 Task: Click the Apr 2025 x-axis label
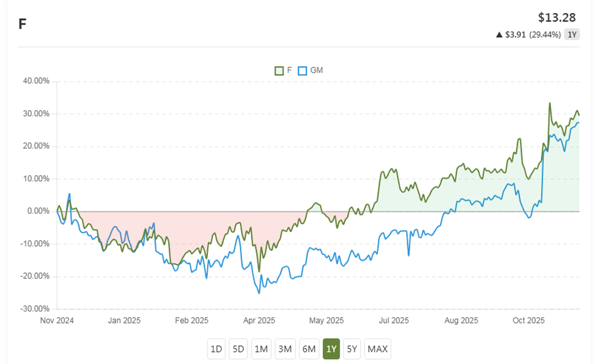pyautogui.click(x=259, y=321)
